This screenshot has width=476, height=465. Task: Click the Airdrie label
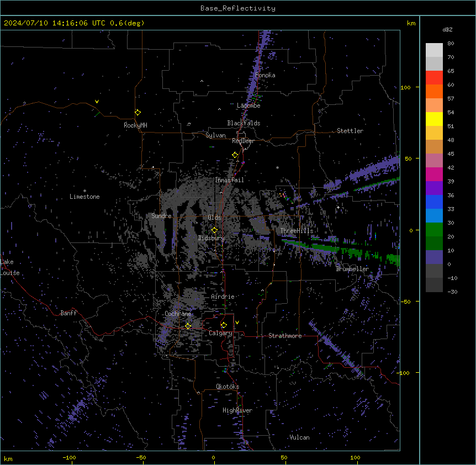coord(223,297)
